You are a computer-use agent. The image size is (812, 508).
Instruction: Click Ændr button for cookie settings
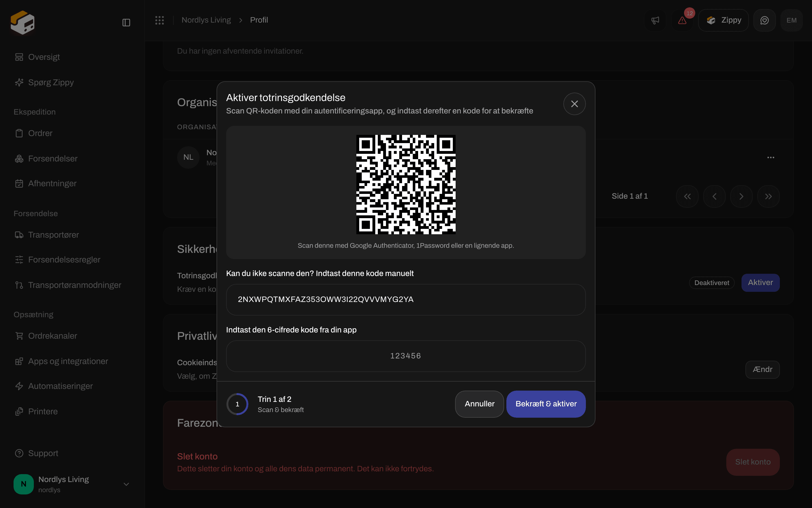coord(762,370)
